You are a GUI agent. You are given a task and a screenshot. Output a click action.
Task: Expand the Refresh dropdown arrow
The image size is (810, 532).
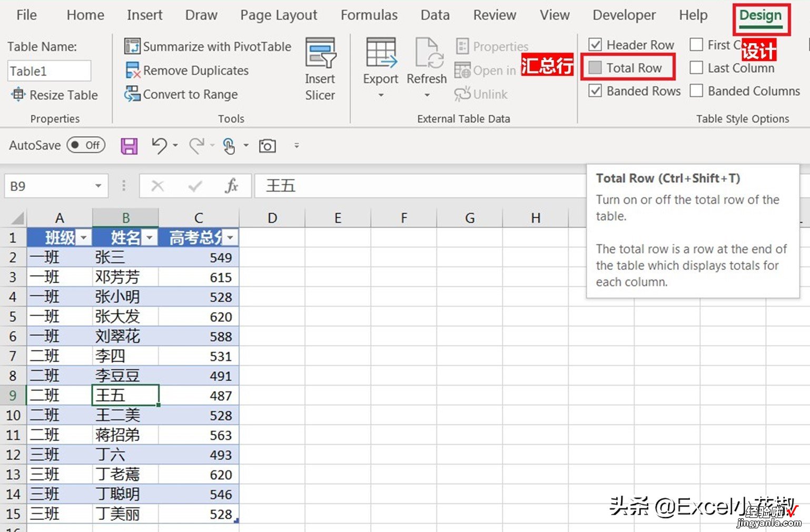coord(427,95)
